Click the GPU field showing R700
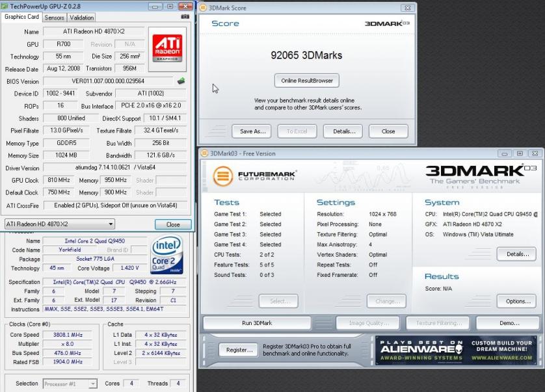 (63, 44)
